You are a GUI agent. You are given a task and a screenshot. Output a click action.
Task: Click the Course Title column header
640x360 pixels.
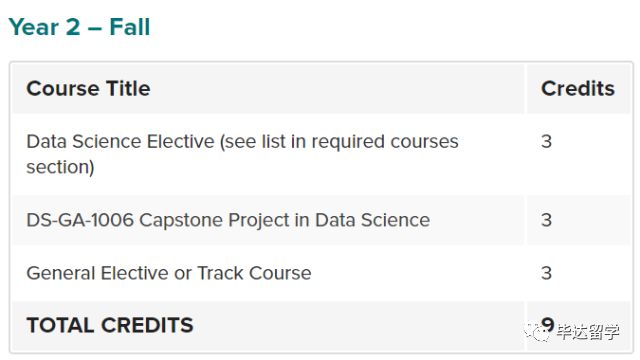click(88, 89)
